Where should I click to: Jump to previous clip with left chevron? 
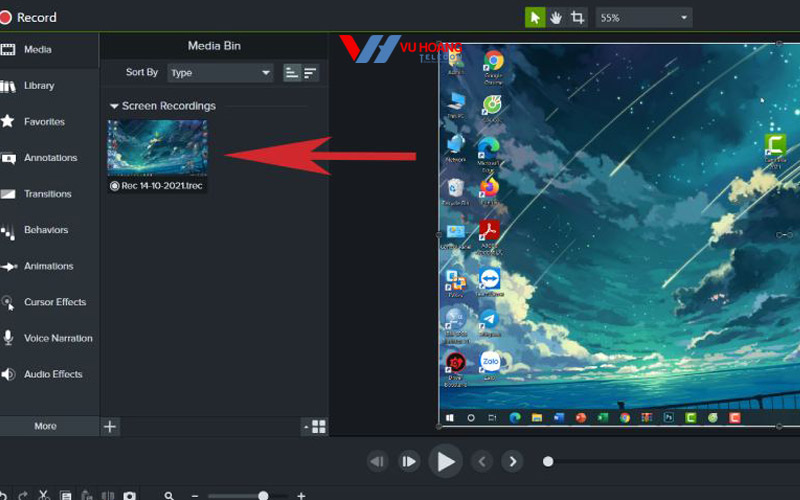(x=482, y=462)
